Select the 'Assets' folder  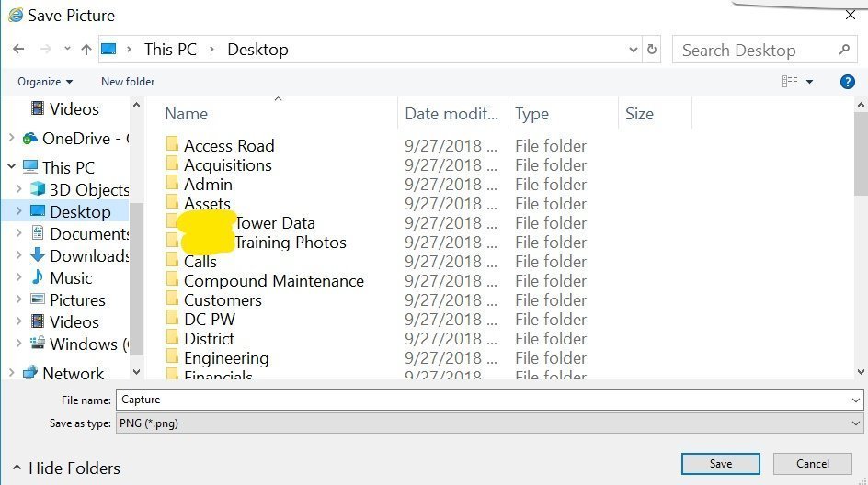click(x=199, y=204)
